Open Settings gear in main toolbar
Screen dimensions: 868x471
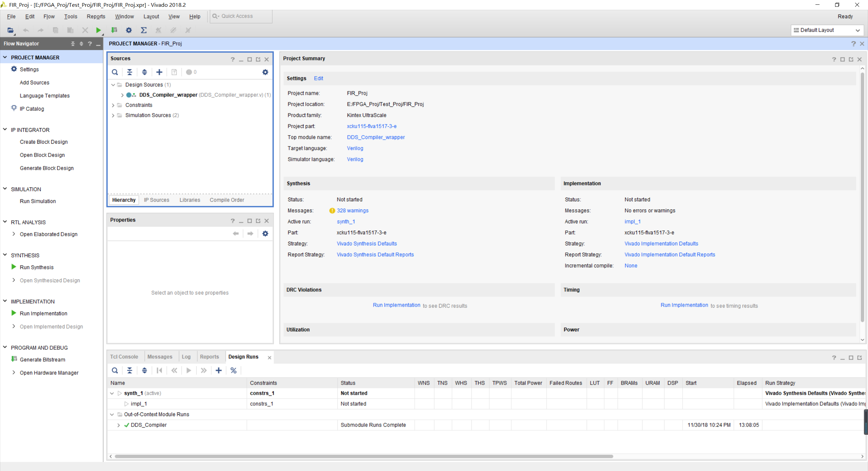[x=129, y=30]
